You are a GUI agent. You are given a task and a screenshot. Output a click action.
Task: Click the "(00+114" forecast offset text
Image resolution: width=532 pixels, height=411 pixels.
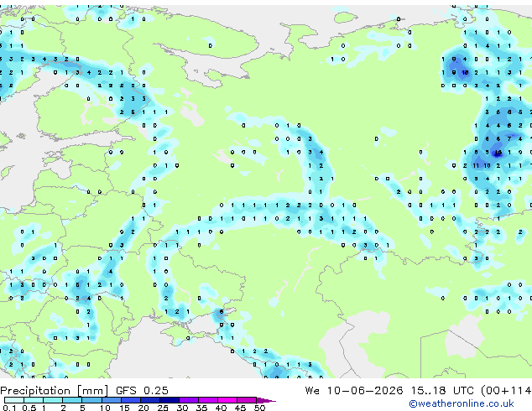pyautogui.click(x=506, y=391)
